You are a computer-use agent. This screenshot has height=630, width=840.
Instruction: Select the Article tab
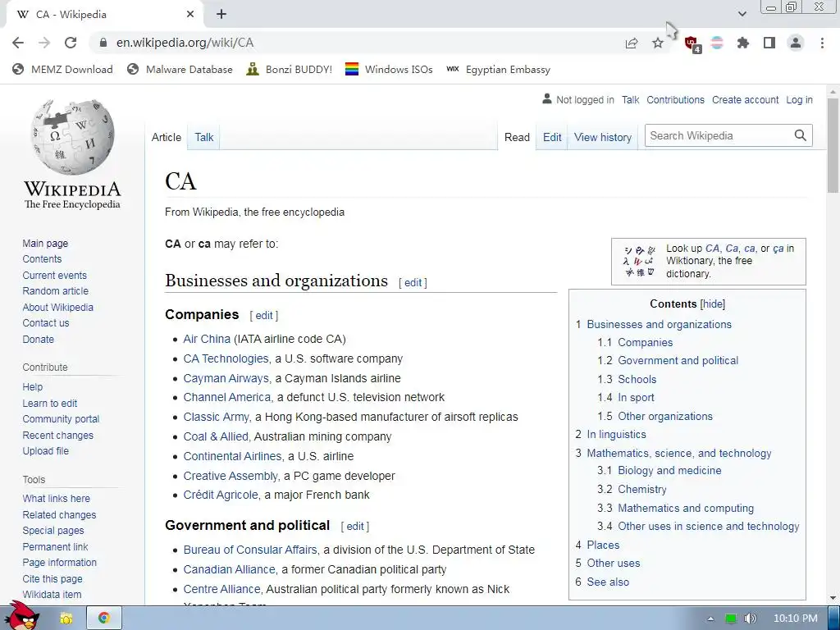tap(166, 137)
